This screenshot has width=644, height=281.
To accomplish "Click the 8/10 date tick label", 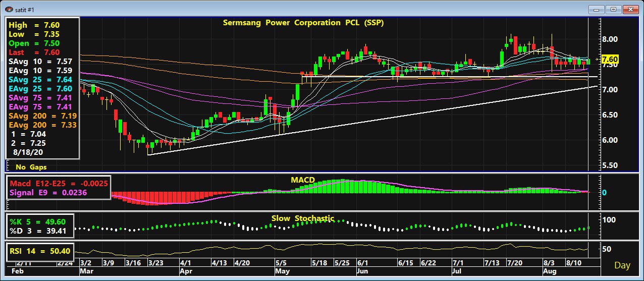I will point(574,263).
